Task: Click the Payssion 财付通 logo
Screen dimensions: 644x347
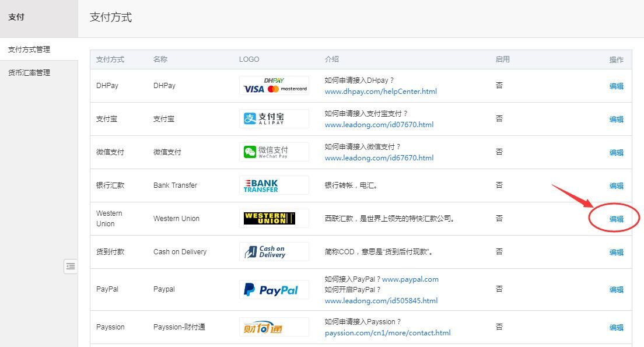Action: tap(274, 327)
